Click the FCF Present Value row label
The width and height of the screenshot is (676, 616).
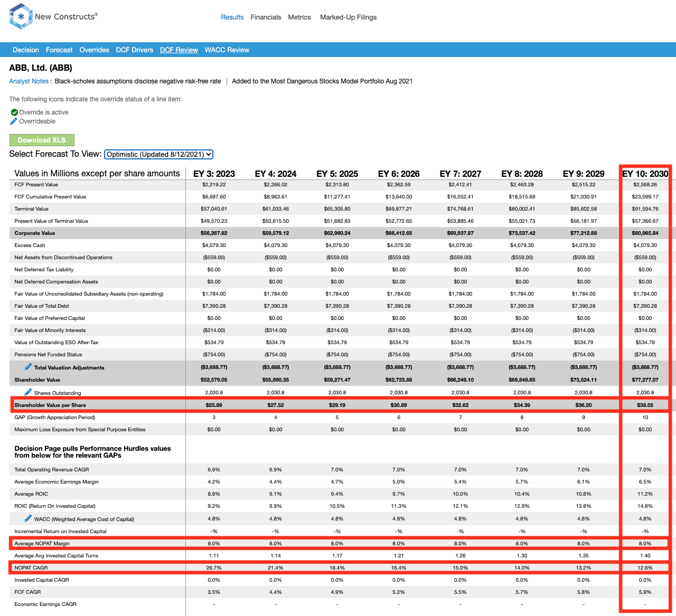point(36,185)
